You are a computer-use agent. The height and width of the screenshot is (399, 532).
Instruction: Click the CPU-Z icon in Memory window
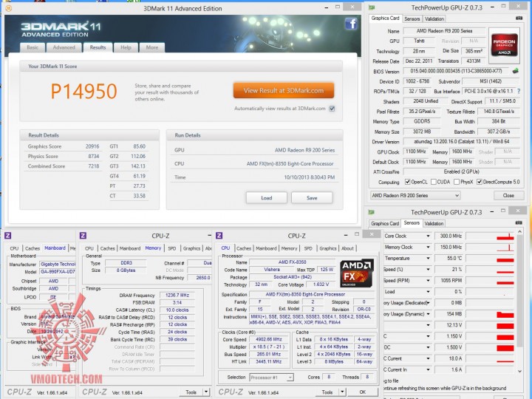coord(83,236)
